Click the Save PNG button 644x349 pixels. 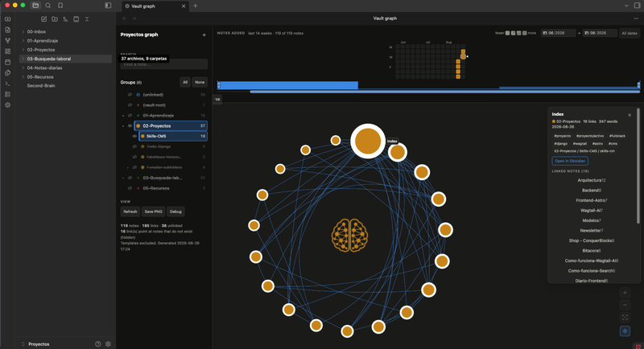coord(153,211)
